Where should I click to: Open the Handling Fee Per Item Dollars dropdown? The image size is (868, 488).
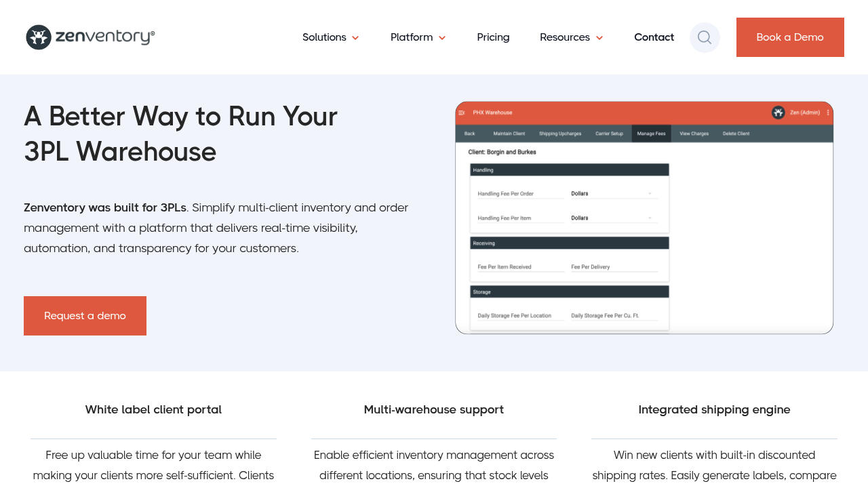click(x=612, y=218)
